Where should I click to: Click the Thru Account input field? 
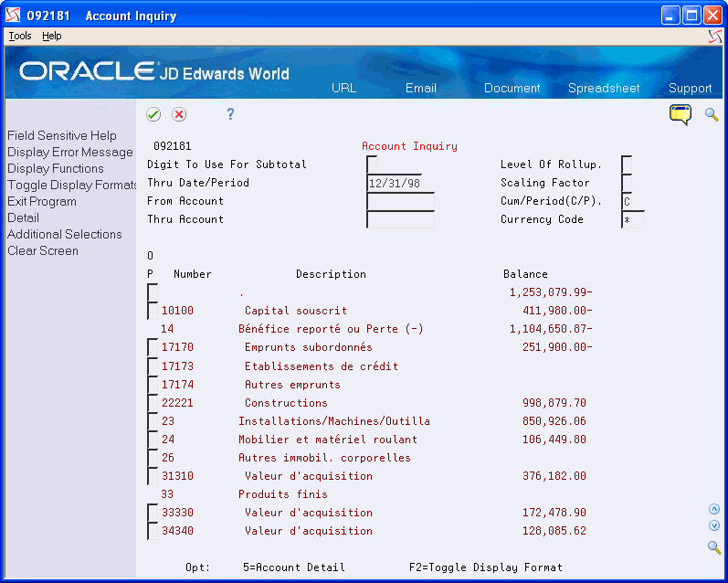click(x=400, y=219)
